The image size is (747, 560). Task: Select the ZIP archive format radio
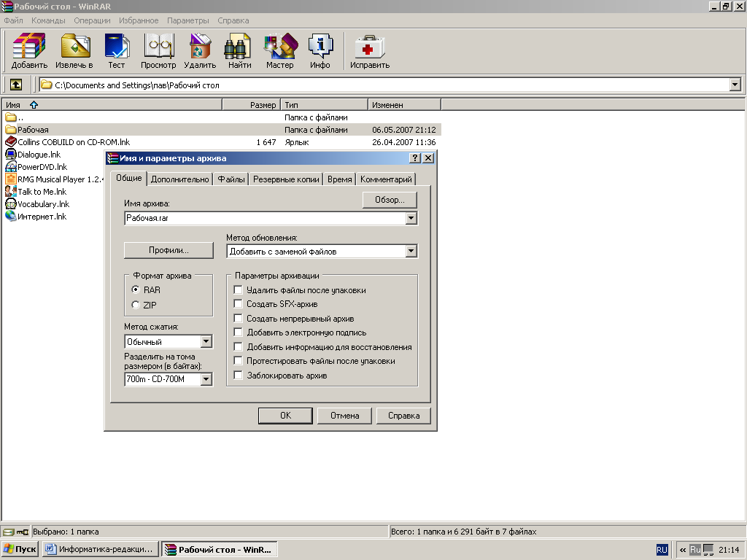point(136,305)
